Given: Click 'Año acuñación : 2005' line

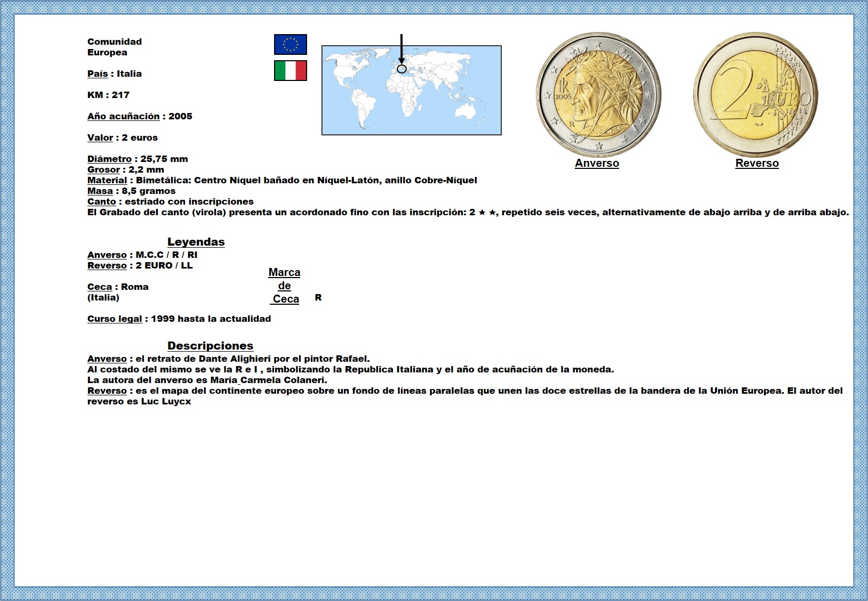Looking at the screenshot, I should [140, 116].
